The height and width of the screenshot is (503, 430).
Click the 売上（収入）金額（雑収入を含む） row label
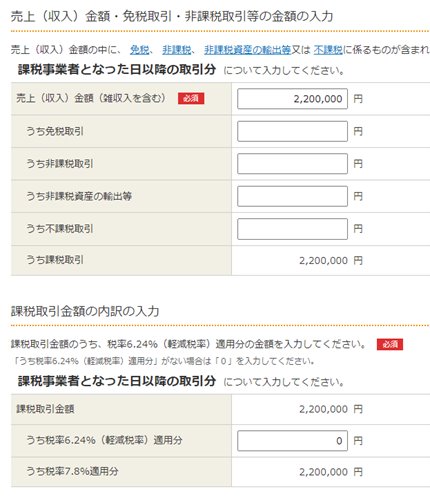[x=91, y=98]
